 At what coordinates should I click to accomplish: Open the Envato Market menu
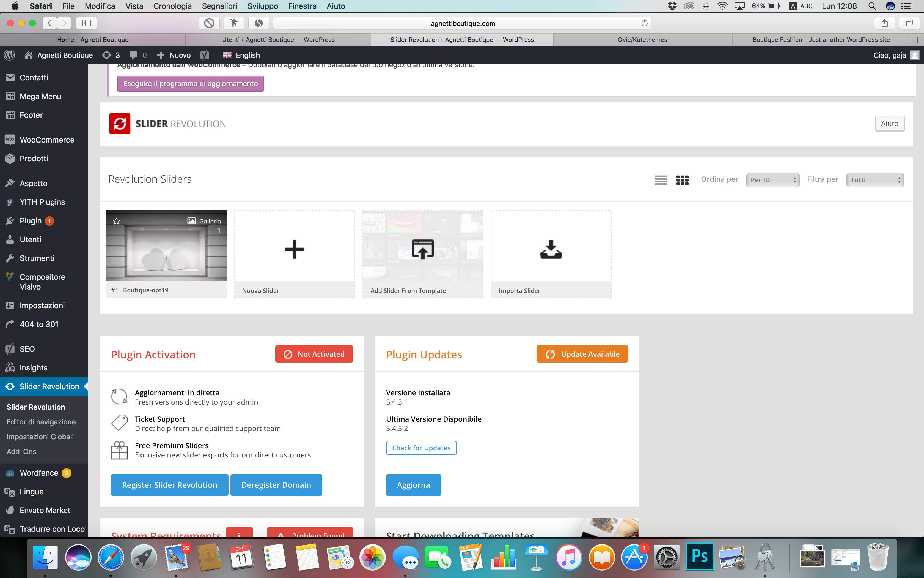(x=44, y=510)
